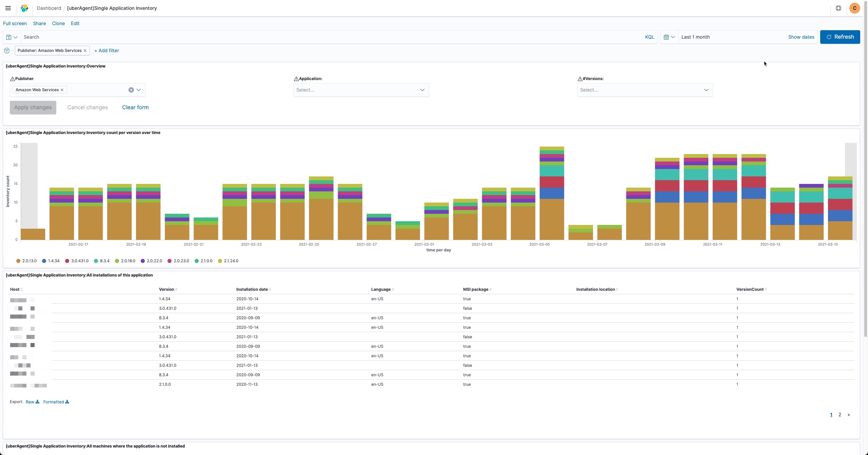Click the 3.0.431.0 legend color dot
The image size is (868, 455).
click(x=67, y=261)
